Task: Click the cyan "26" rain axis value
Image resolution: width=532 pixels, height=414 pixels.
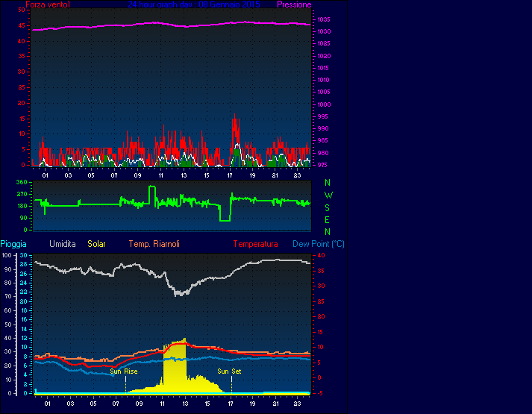Action: (x=24, y=274)
